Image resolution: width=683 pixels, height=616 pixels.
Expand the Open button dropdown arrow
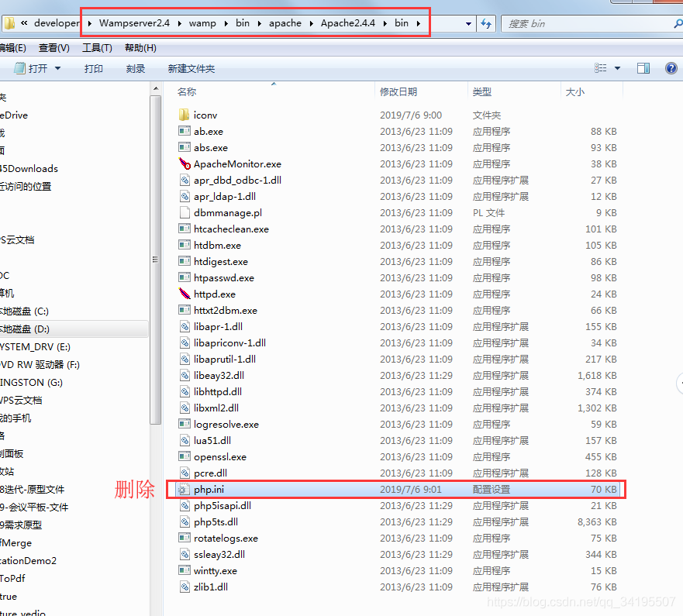pyautogui.click(x=57, y=68)
